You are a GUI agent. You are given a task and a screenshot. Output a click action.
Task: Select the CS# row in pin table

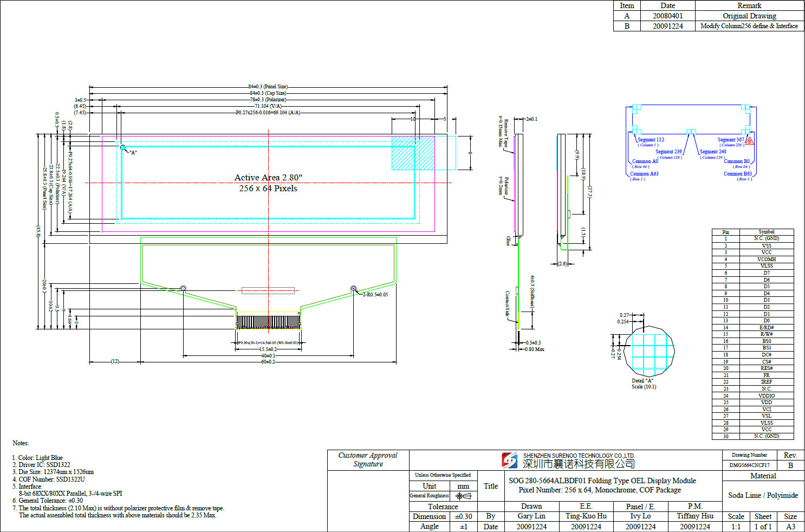click(766, 361)
